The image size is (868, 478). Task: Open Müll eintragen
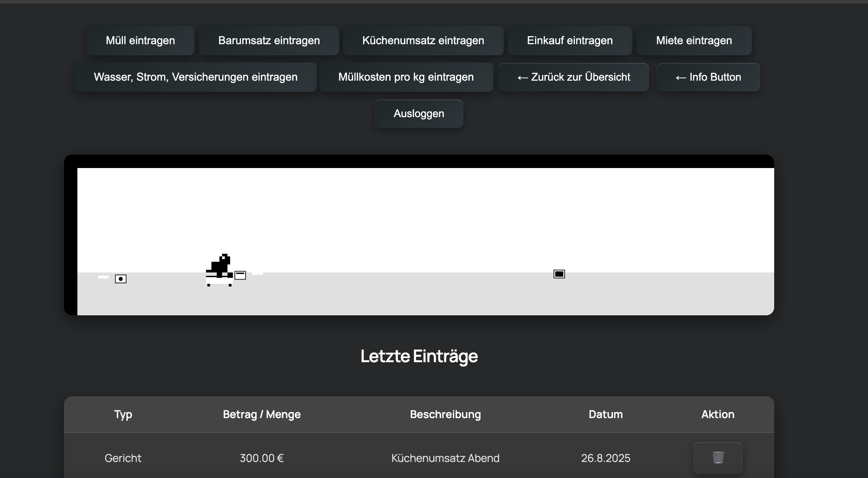(x=140, y=41)
